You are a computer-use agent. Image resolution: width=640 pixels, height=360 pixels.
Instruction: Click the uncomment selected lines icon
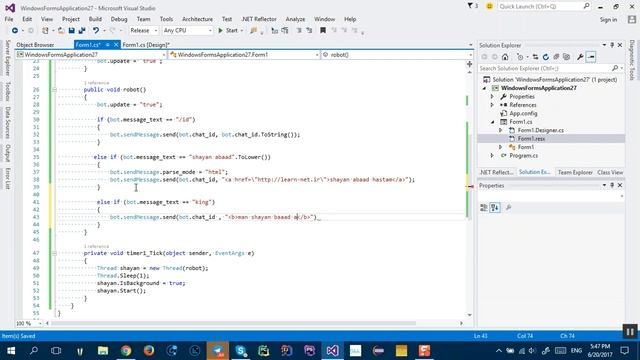(x=309, y=31)
